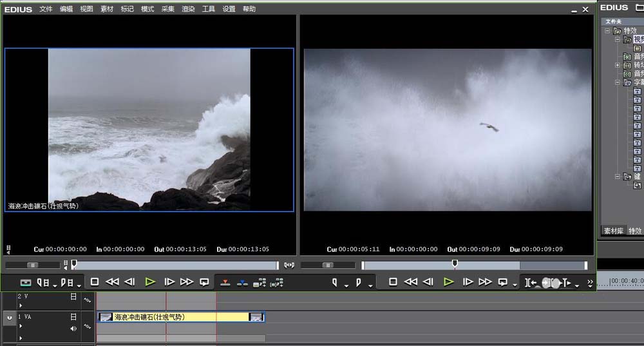
Task: Open the 设置 menu
Action: (x=229, y=9)
